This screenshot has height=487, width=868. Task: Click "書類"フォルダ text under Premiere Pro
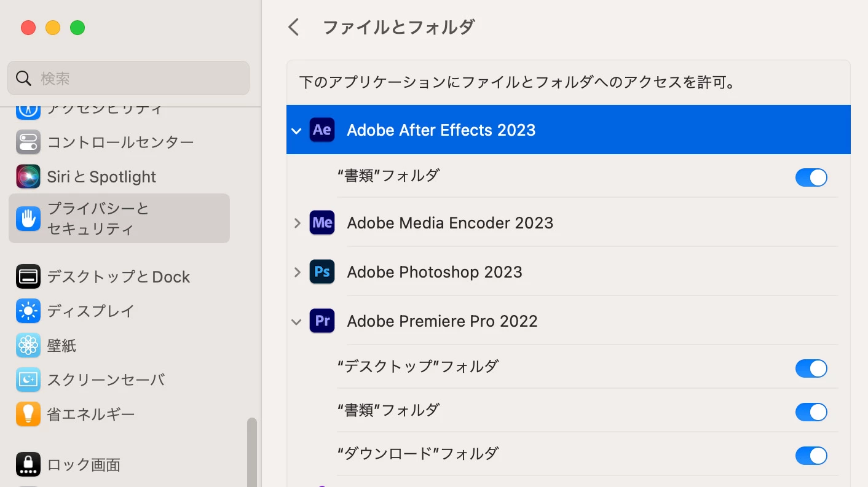tap(389, 410)
